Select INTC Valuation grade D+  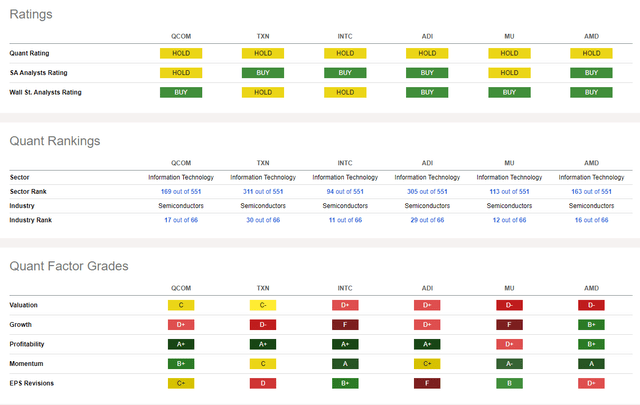[x=345, y=305]
